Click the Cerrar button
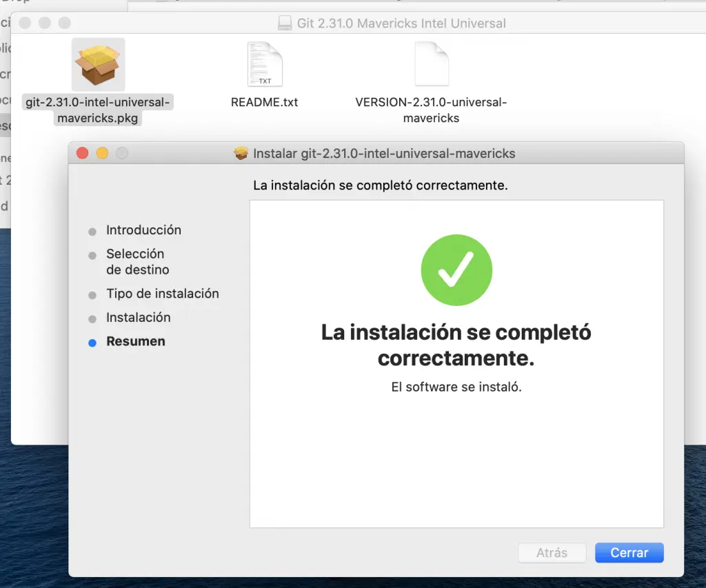Screen dimensions: 706x588 pos(629,552)
